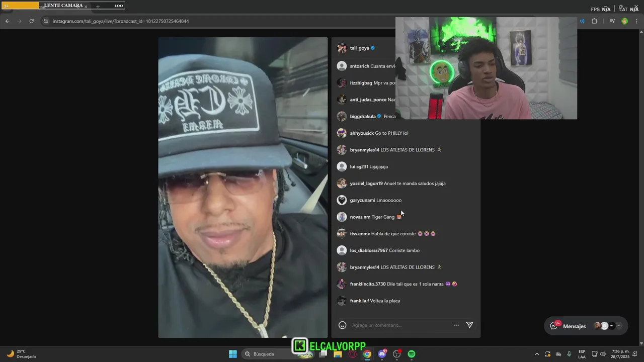The image size is (644, 362).
Task: Open the volume icon in system tray
Action: point(603,354)
